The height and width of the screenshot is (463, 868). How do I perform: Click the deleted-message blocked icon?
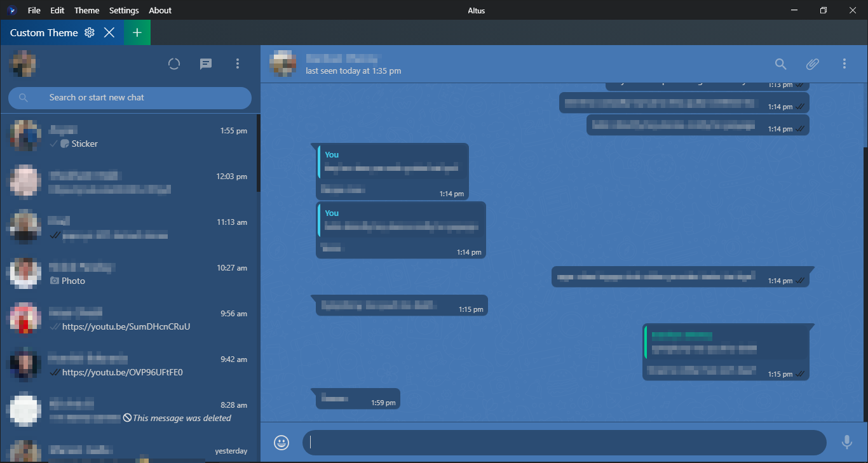[x=127, y=418]
